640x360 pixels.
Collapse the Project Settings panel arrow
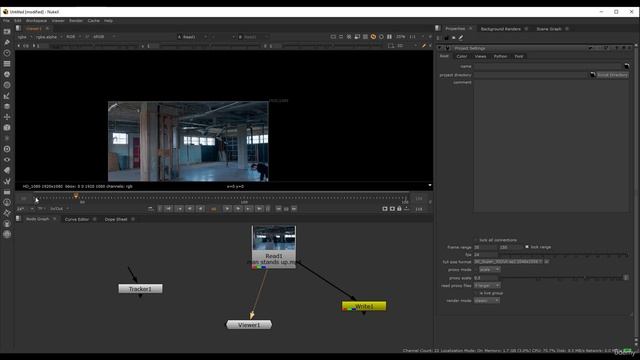coord(440,48)
